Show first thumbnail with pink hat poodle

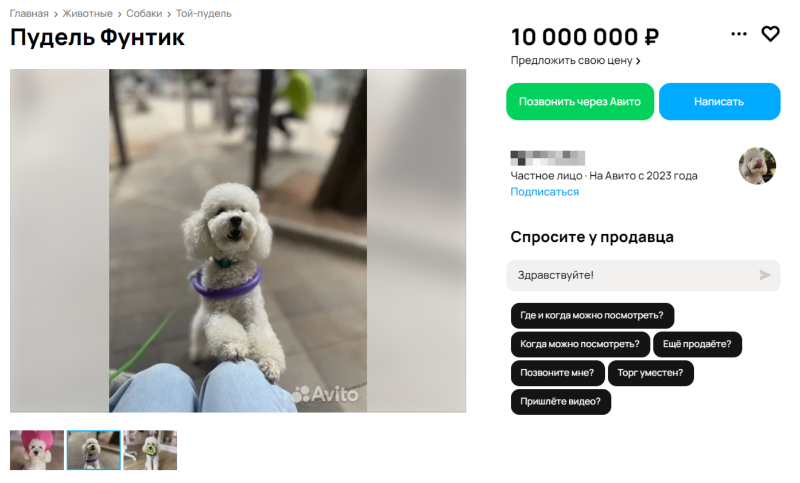[x=37, y=450]
